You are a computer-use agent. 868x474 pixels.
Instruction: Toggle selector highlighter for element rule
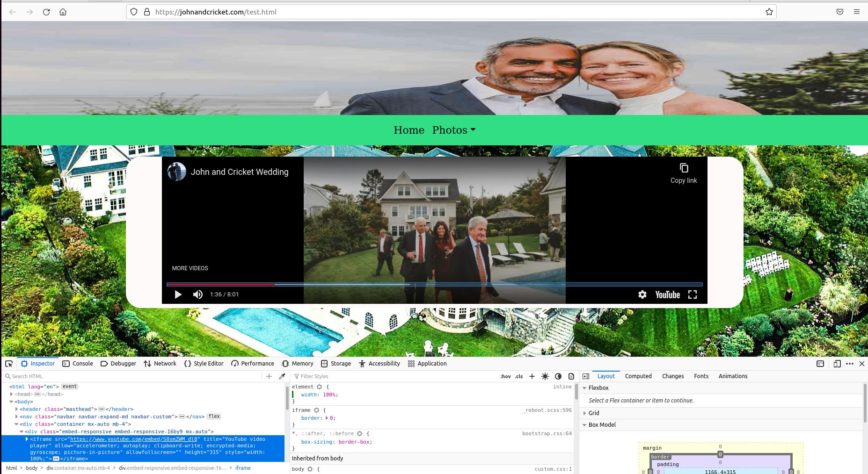click(x=320, y=387)
